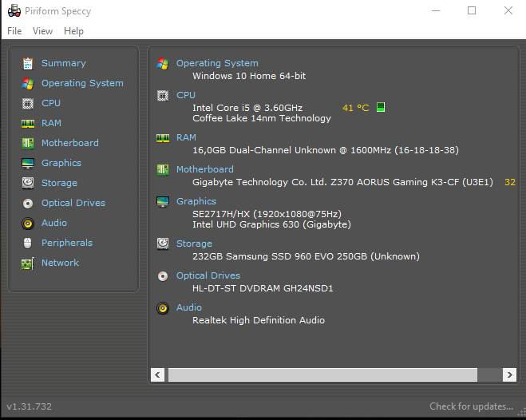Click the RAM stick icon in sidebar
Screen dimensions: 526x420
28,124
